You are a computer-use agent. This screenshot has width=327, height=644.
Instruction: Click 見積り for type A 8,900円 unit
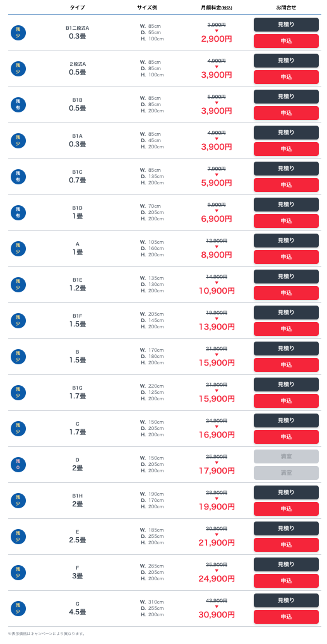286,241
